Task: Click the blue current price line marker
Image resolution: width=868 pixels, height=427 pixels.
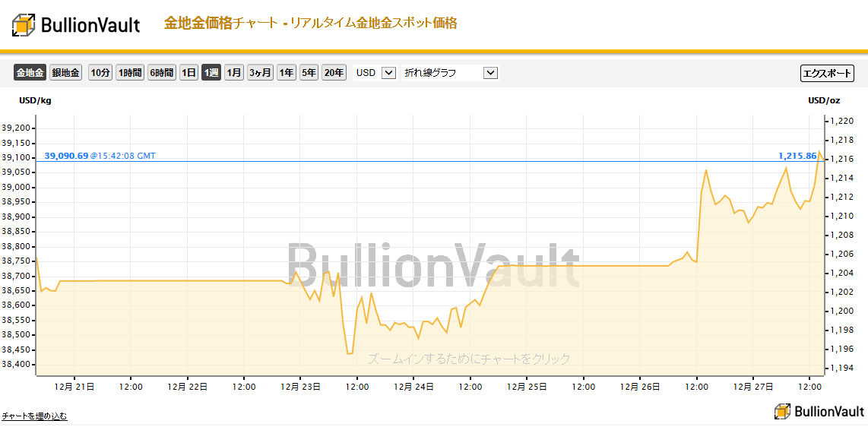Action: [x=430, y=161]
